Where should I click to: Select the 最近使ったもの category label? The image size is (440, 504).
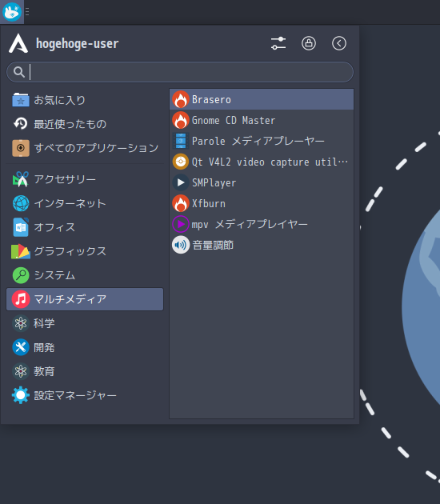point(70,124)
